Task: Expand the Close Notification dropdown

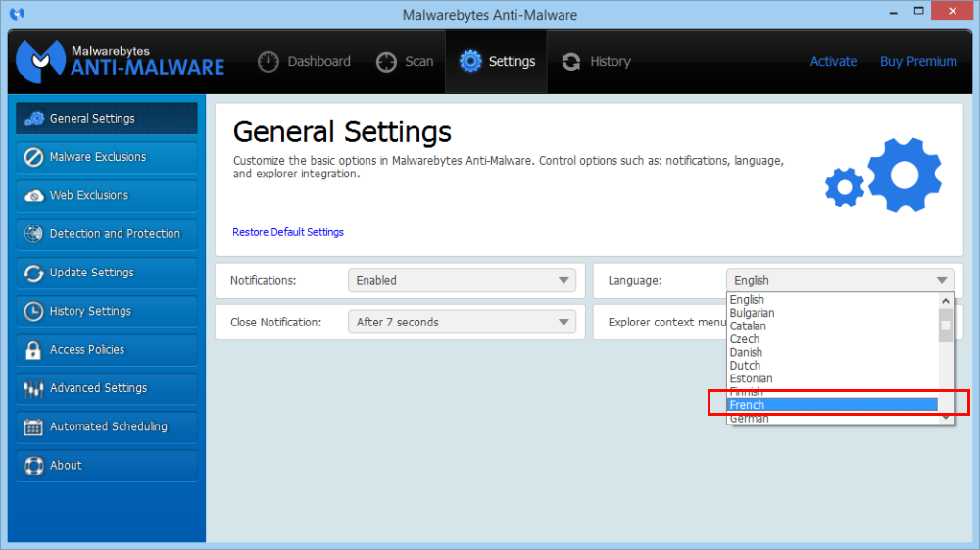Action: [x=462, y=322]
